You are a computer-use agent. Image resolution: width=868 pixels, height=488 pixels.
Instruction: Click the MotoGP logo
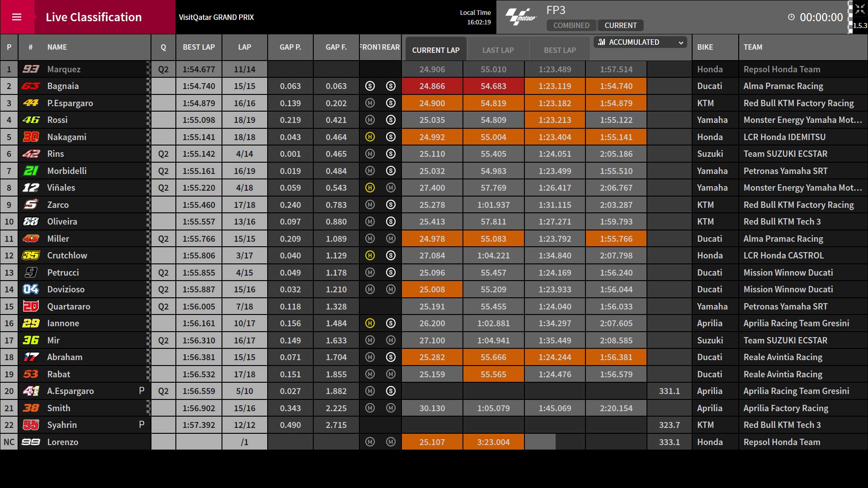[520, 17]
